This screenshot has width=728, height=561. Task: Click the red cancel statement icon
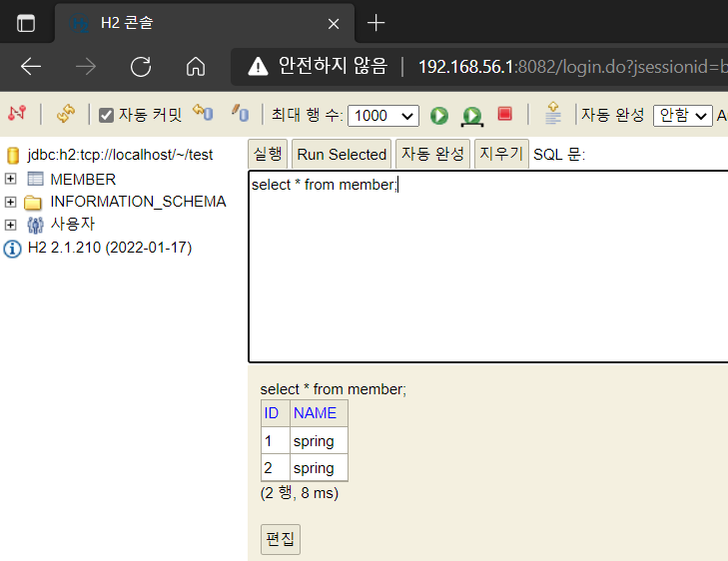click(505, 114)
